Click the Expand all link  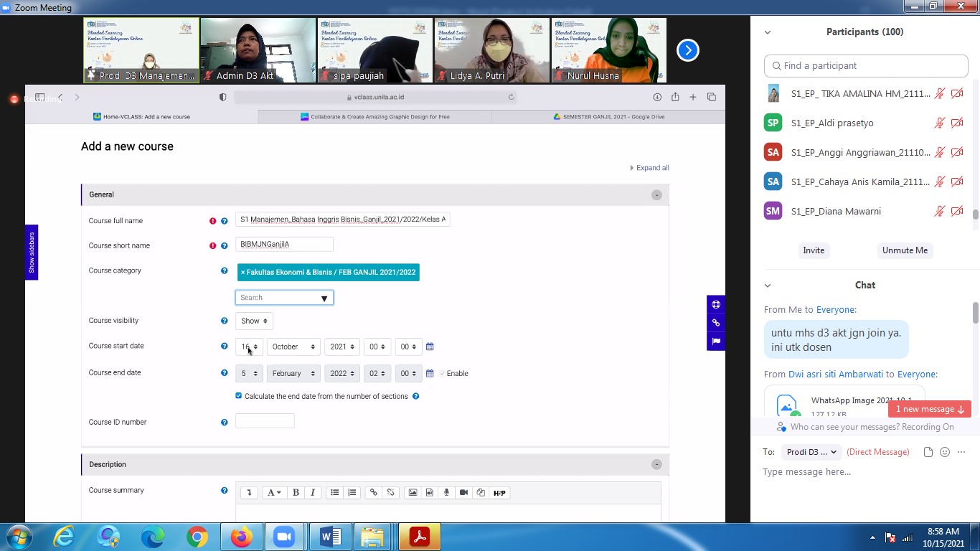[650, 168]
